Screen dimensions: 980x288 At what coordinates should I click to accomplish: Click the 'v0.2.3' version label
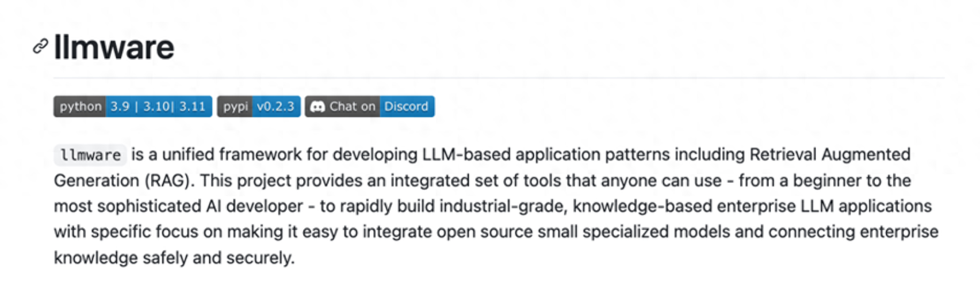tap(275, 107)
